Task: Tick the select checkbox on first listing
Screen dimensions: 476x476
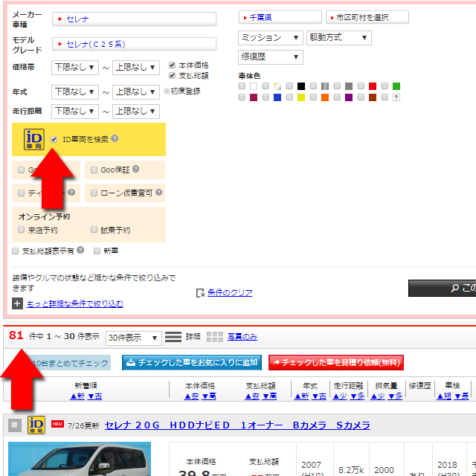Action: click(x=15, y=425)
